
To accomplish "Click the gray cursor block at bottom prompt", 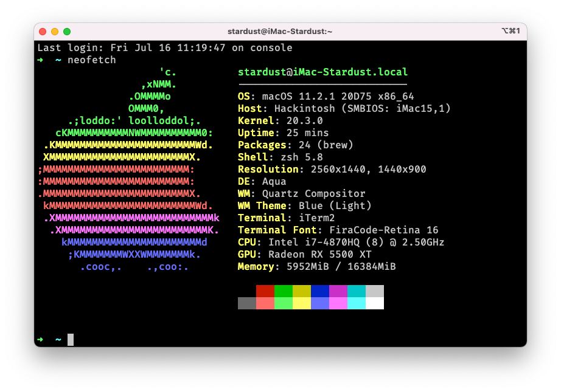I will [x=71, y=340].
